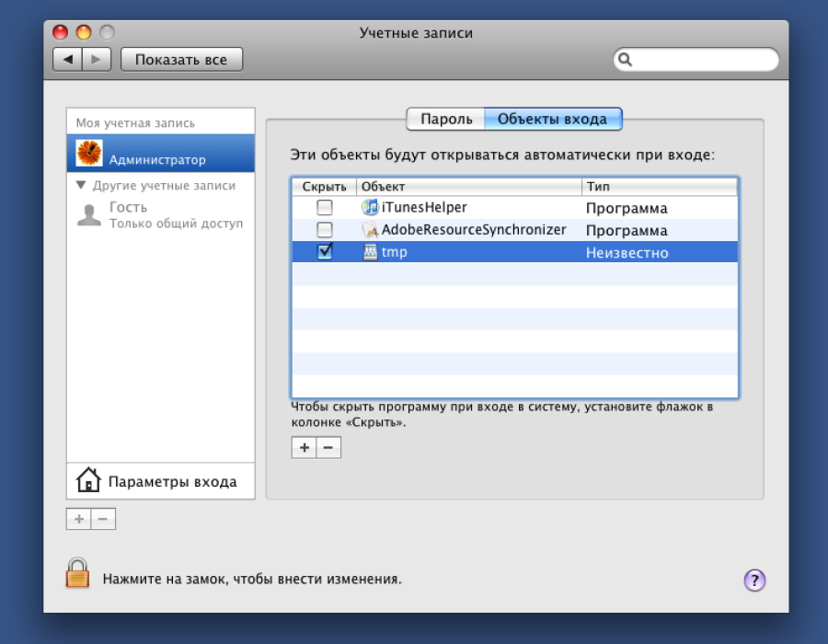Click Программа type cell of AdobeResourceSynchronizer

point(627,231)
